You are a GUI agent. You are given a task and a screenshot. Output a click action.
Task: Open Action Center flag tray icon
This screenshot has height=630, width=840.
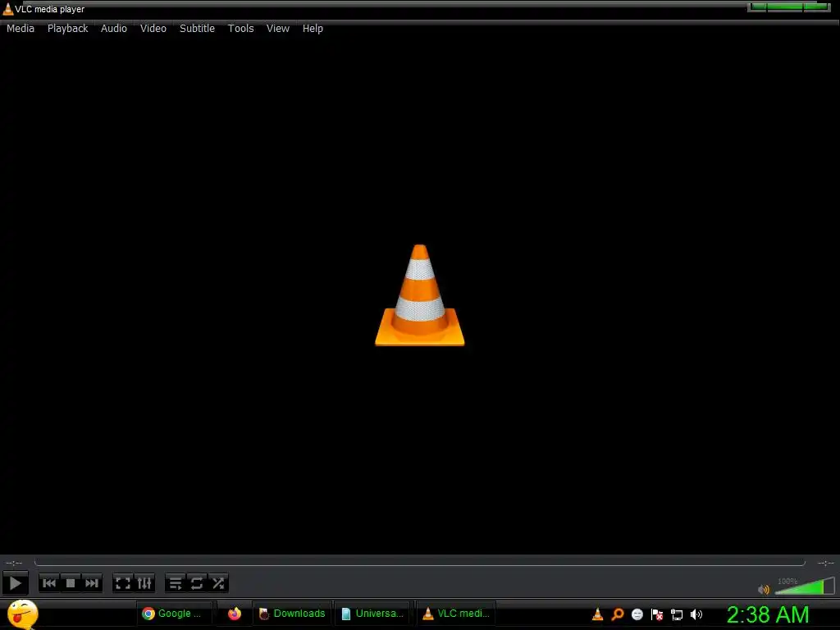coord(657,614)
